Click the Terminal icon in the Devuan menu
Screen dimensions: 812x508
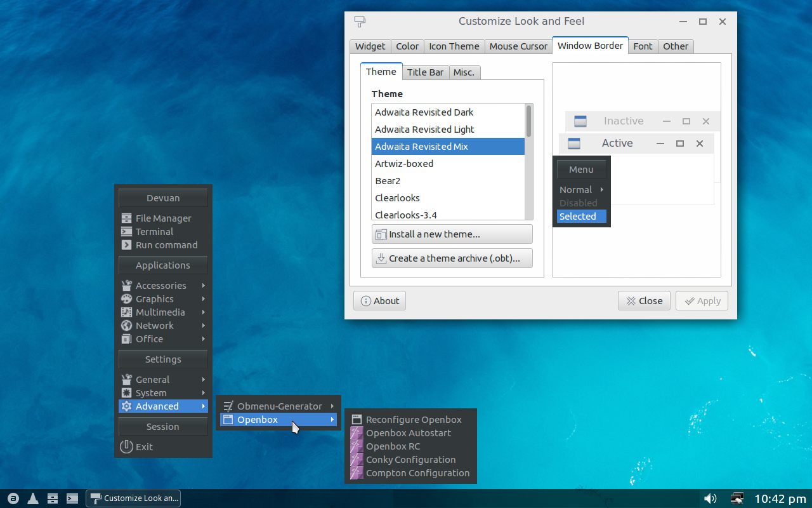click(x=126, y=232)
